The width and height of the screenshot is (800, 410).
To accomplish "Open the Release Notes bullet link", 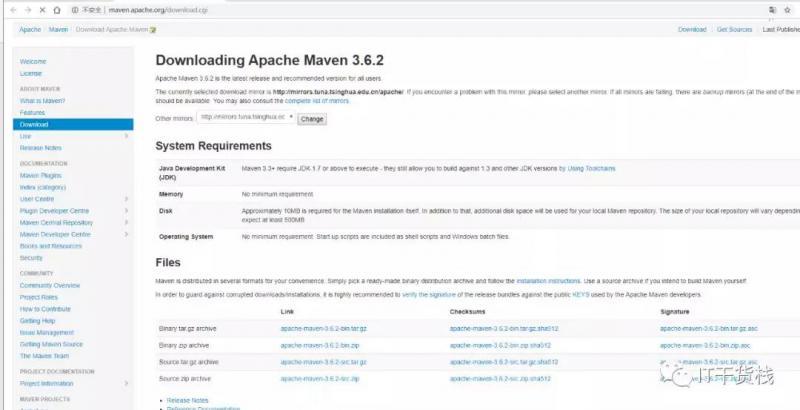I will coord(187,400).
